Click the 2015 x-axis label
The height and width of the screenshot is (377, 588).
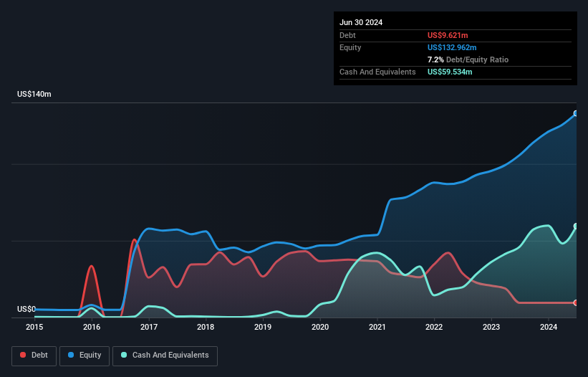(x=34, y=327)
